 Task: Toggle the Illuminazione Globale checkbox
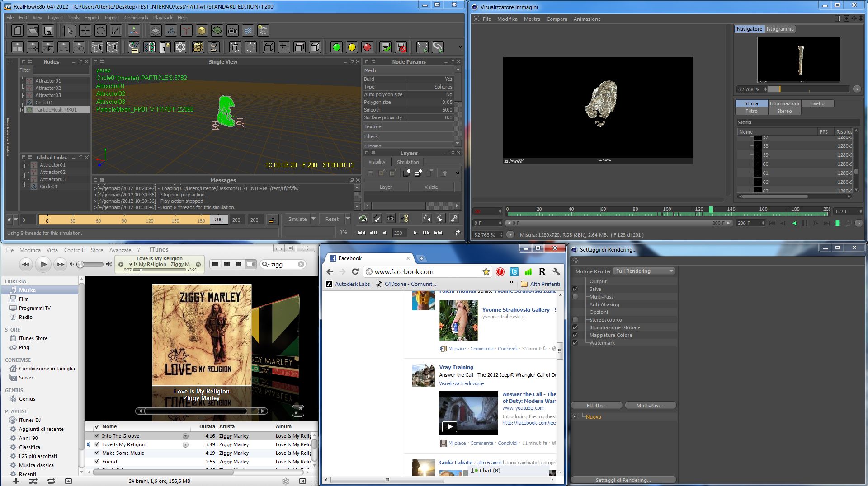click(575, 327)
